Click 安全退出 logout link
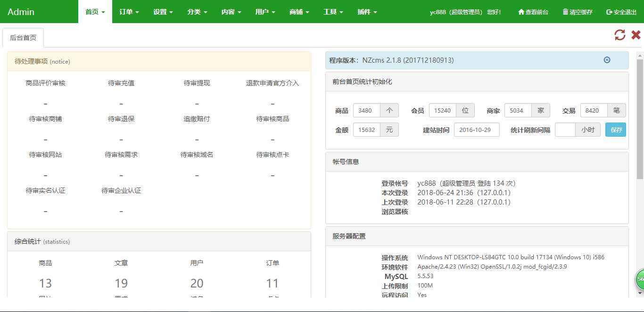The image size is (644, 312). point(621,12)
